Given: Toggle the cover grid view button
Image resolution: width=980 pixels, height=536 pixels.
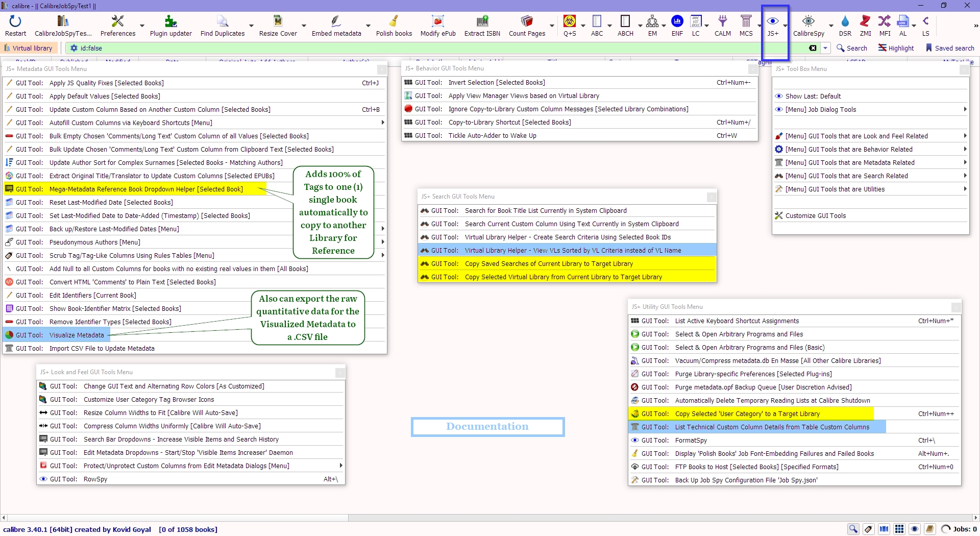Looking at the screenshot, I should tap(899, 529).
